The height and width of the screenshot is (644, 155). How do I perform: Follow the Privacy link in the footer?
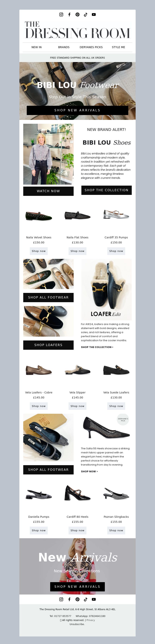[91, 620]
